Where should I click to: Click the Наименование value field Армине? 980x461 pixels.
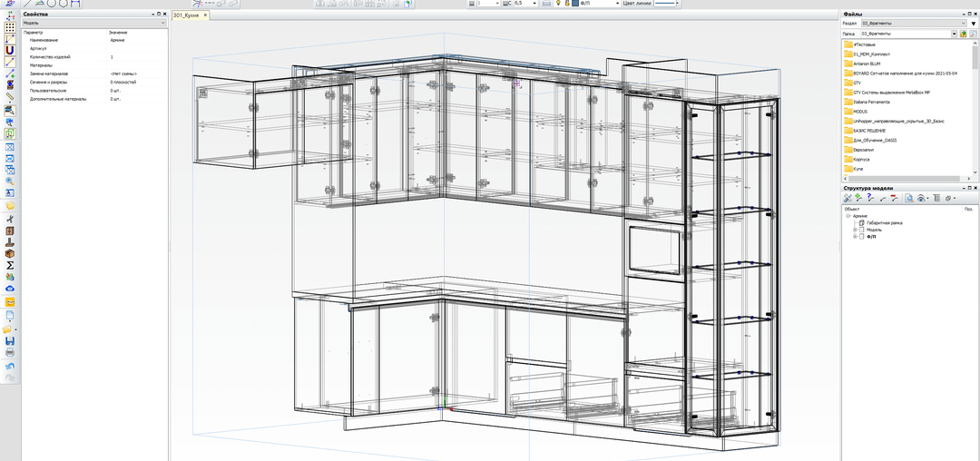pyautogui.click(x=118, y=41)
